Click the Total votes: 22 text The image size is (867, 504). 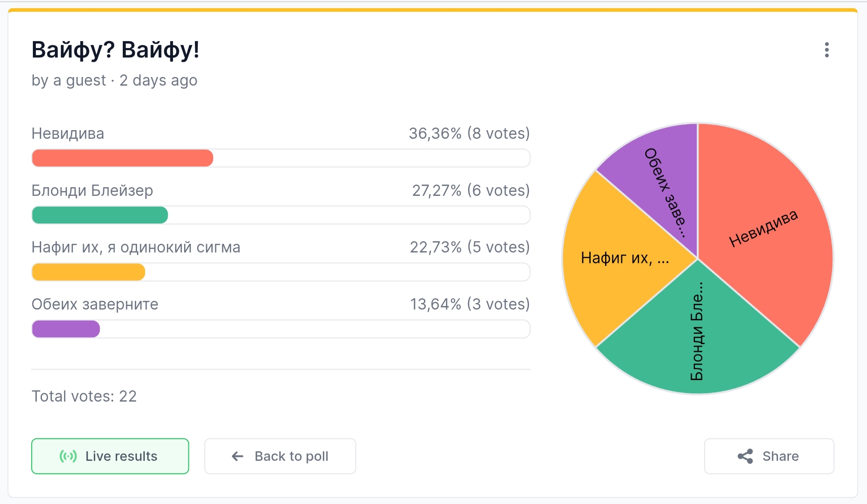tap(84, 396)
